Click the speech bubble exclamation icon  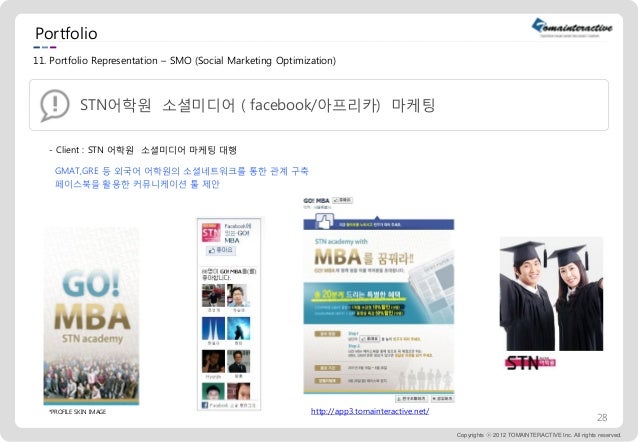click(x=55, y=105)
